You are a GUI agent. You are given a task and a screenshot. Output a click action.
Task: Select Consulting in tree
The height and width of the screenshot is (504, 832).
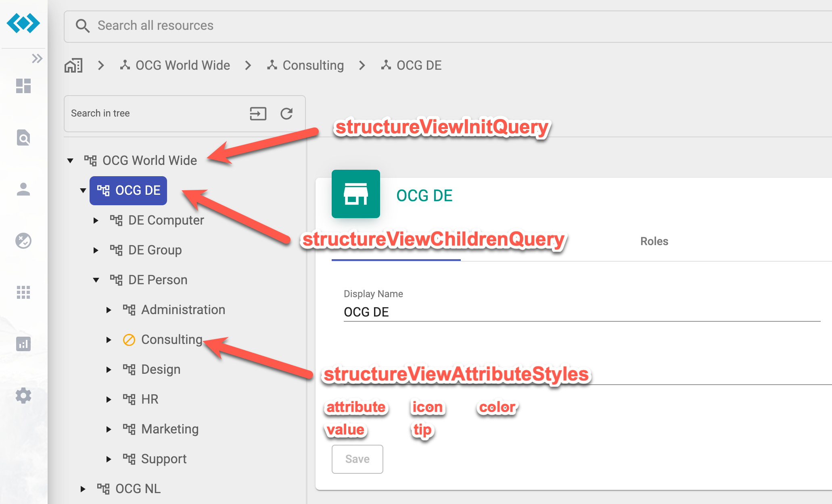(172, 339)
